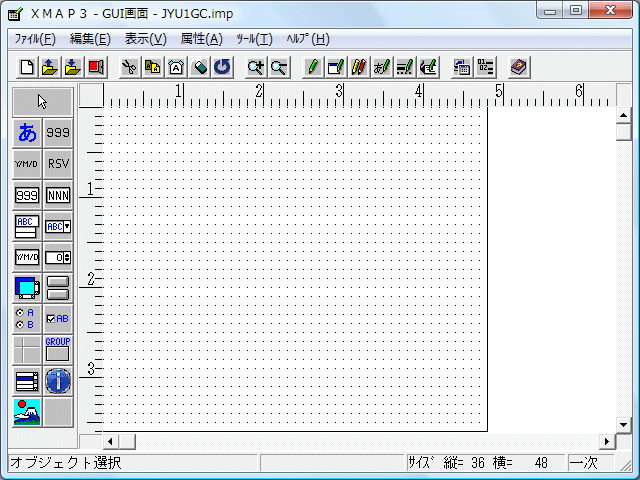Click the zoom in magnifier icon
The image size is (640, 480).
[x=256, y=67]
